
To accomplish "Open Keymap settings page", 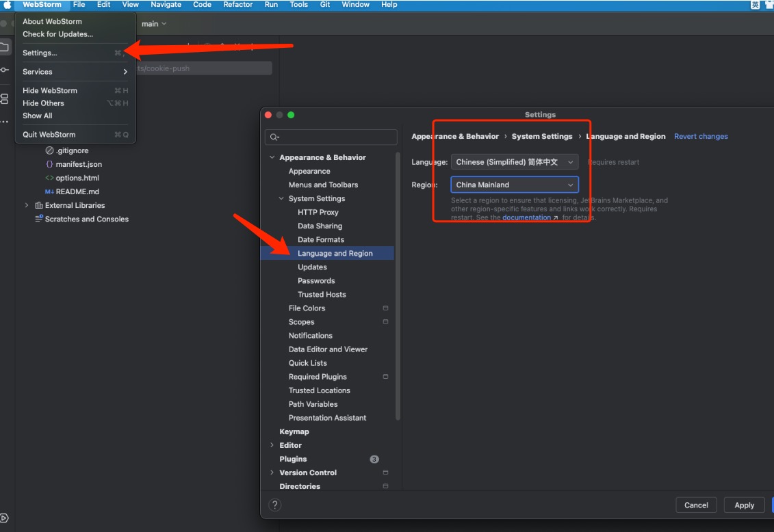I will [294, 431].
